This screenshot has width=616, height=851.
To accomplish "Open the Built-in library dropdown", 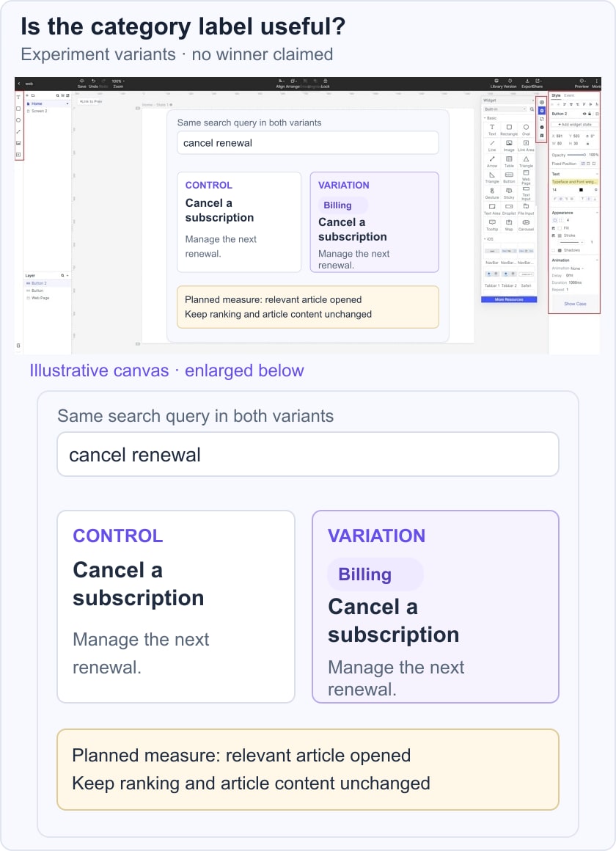I will click(505, 109).
